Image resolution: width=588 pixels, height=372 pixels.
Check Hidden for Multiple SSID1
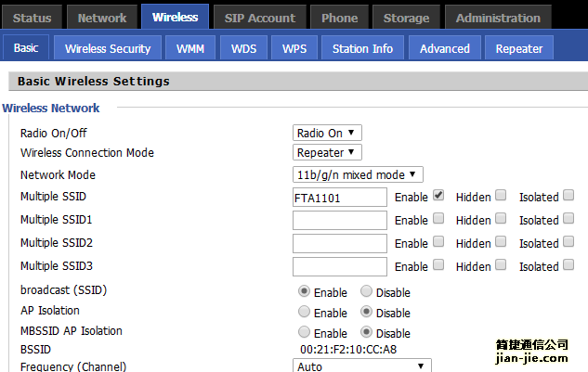(501, 219)
